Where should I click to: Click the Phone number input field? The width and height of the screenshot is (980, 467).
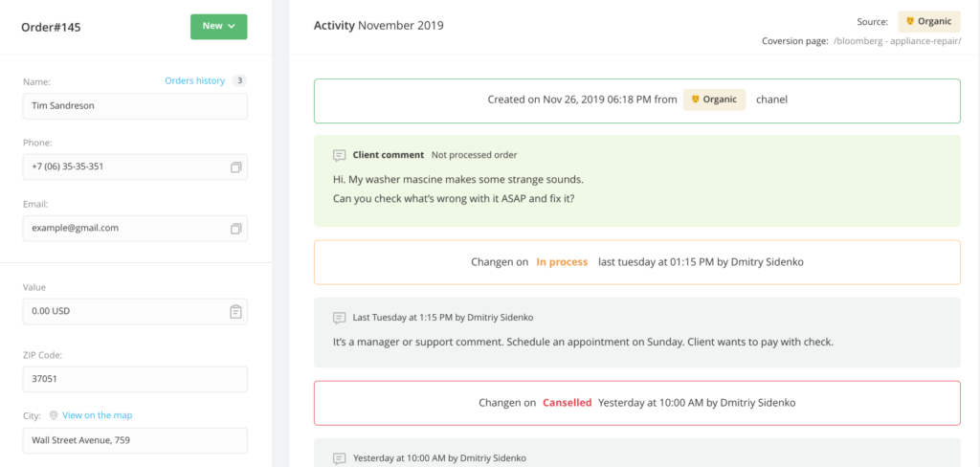pyautogui.click(x=135, y=167)
